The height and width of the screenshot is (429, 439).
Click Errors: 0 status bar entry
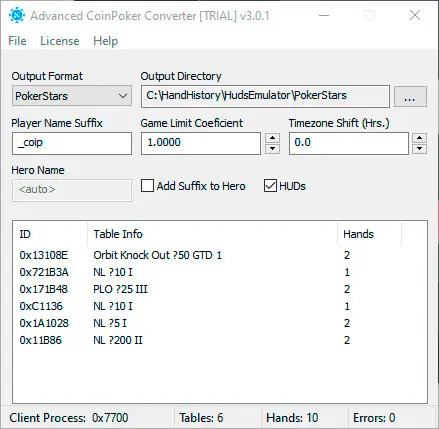(374, 418)
